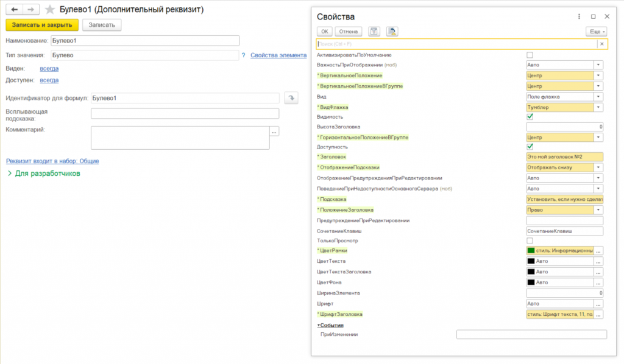Open ellipsis button of Комментарий field
This screenshot has height=364, width=624.
pyautogui.click(x=274, y=131)
